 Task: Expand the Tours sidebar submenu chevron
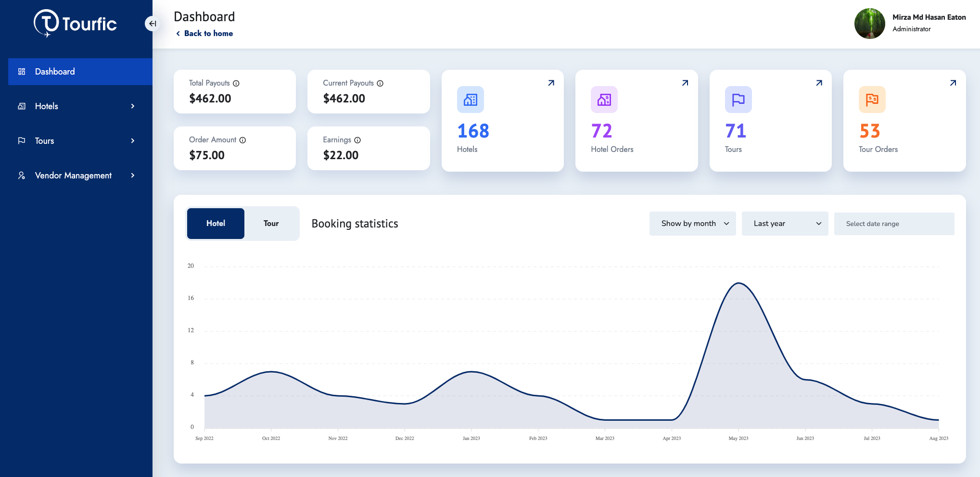tap(133, 140)
